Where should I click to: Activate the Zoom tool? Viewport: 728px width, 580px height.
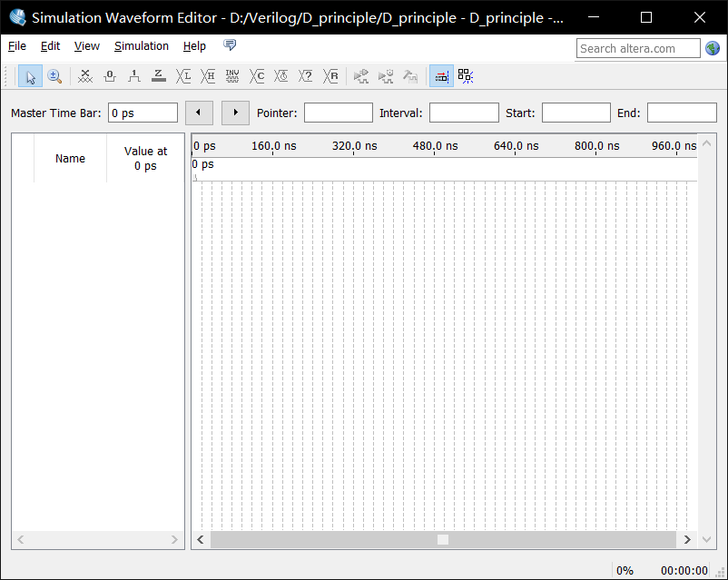tap(54, 76)
